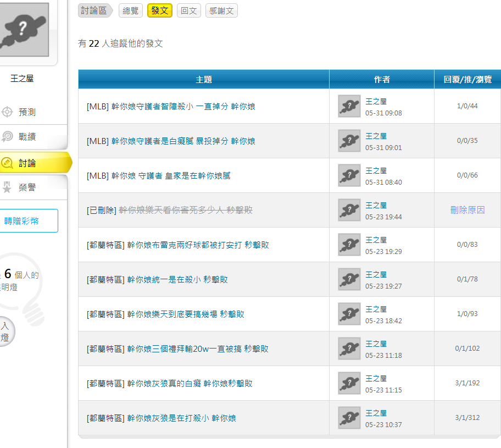Click the username 王之屋 under the profile avatar
Viewport: 501px width, 448px height.
click(x=22, y=79)
